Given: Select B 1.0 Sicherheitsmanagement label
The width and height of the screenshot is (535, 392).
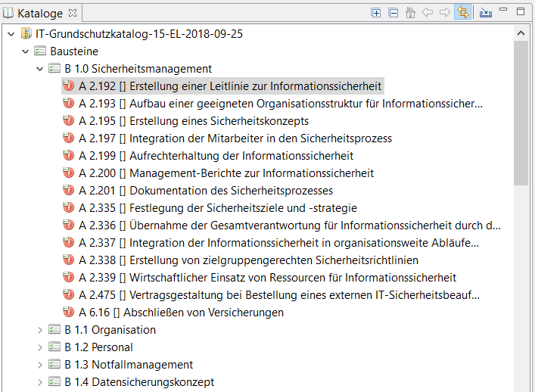Looking at the screenshot, I should click(x=138, y=69).
